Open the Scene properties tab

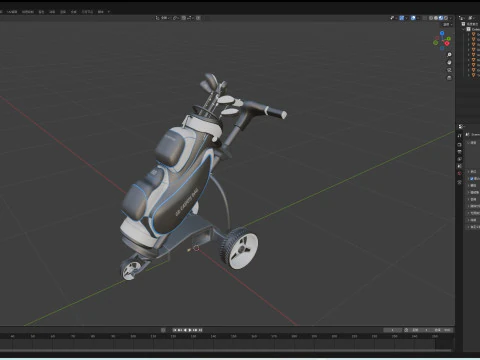click(459, 166)
